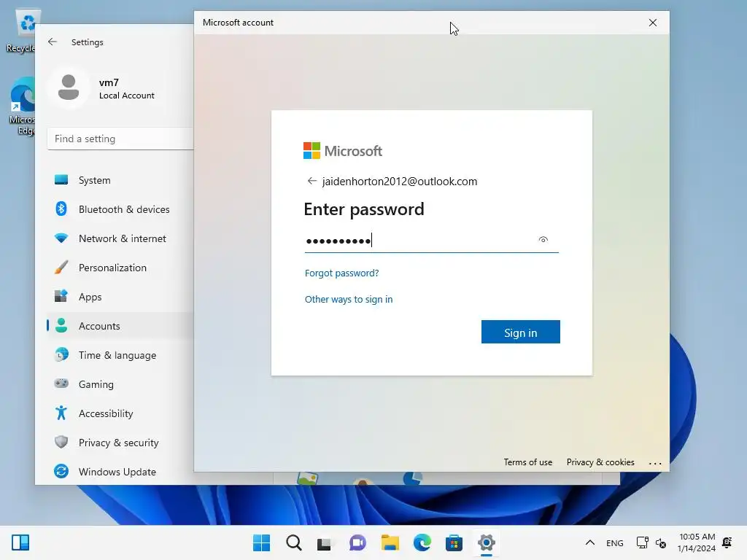Open Terms of use link
This screenshot has height=560, width=747.
coord(528,462)
